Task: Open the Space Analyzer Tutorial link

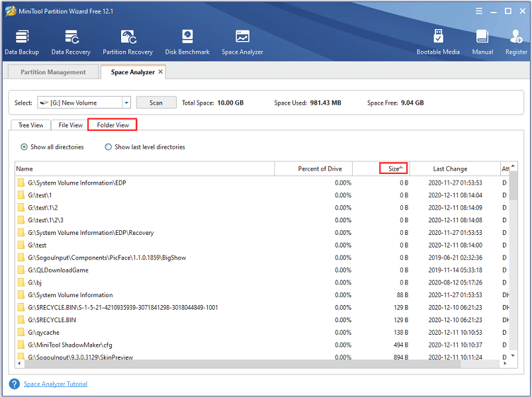Action: [56, 384]
